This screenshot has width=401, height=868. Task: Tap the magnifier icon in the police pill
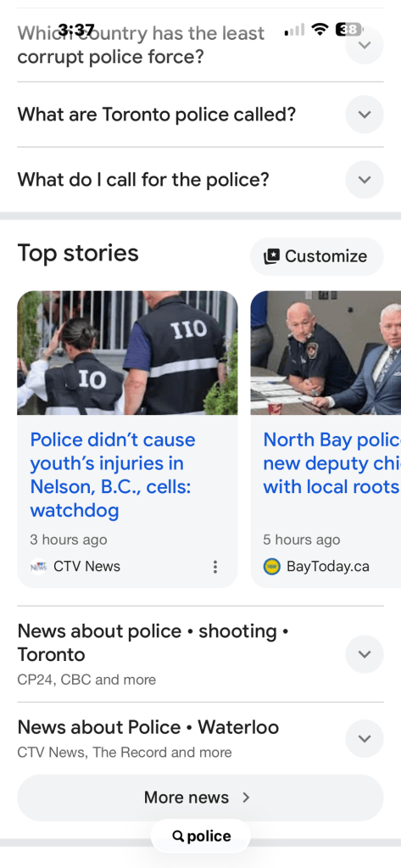click(178, 836)
